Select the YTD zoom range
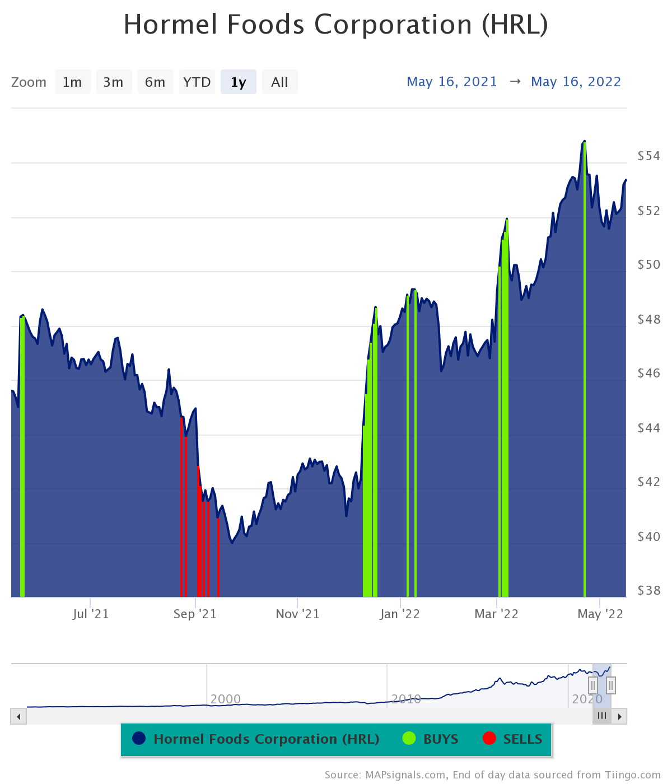 (x=197, y=82)
